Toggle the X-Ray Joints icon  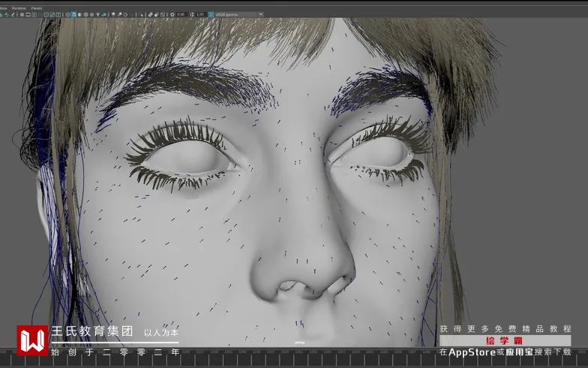coord(162,15)
